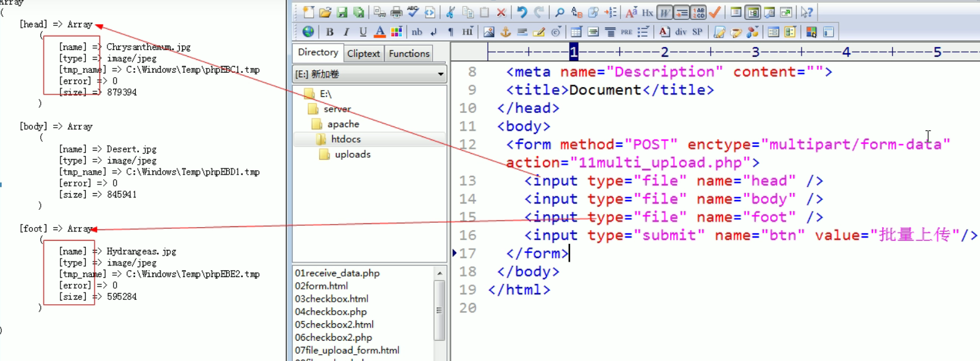Click file list scrollbar up arrow
The width and height of the screenshot is (980, 361).
440,273
